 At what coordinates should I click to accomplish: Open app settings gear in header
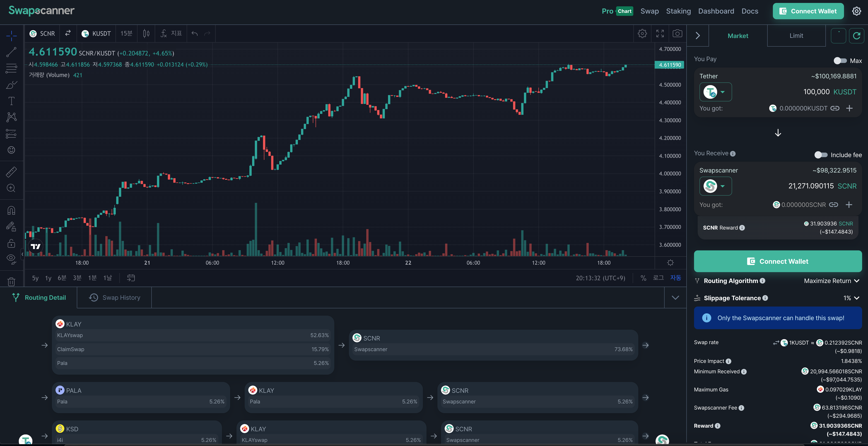(856, 11)
